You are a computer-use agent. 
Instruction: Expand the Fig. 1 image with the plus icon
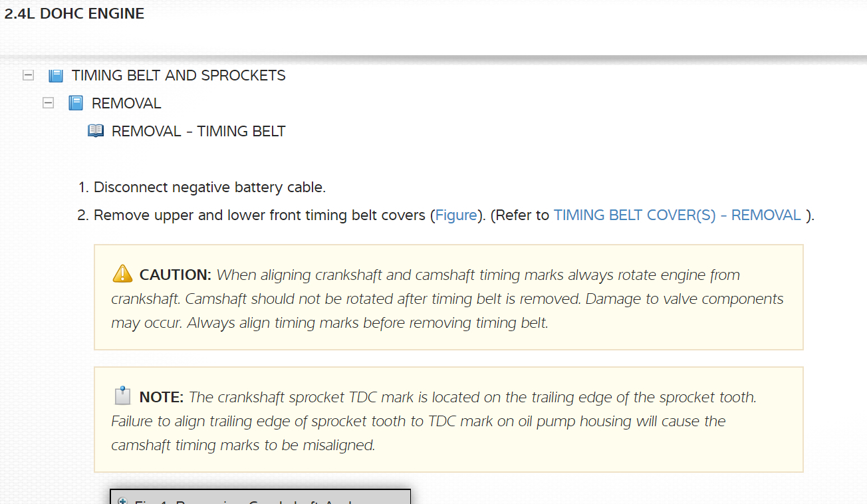(x=122, y=501)
